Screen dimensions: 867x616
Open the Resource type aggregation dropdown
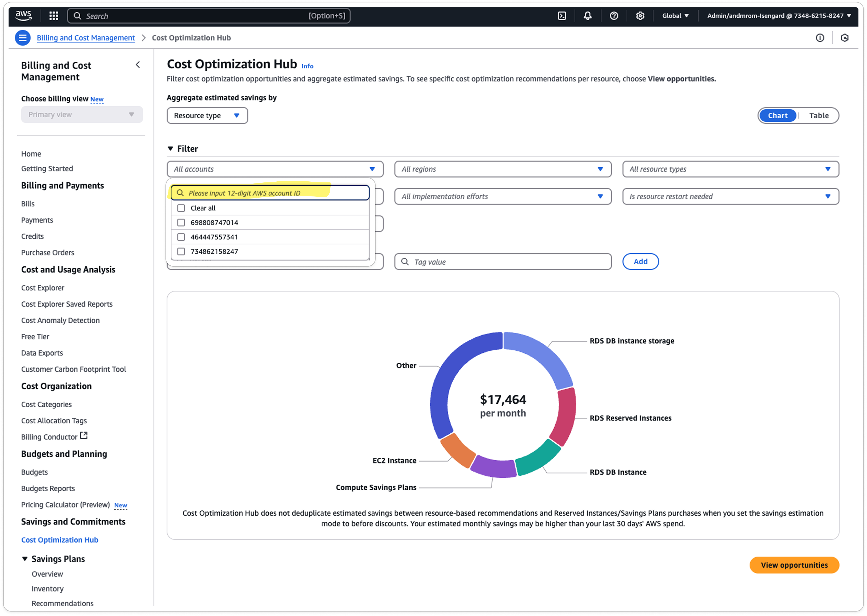(x=207, y=116)
